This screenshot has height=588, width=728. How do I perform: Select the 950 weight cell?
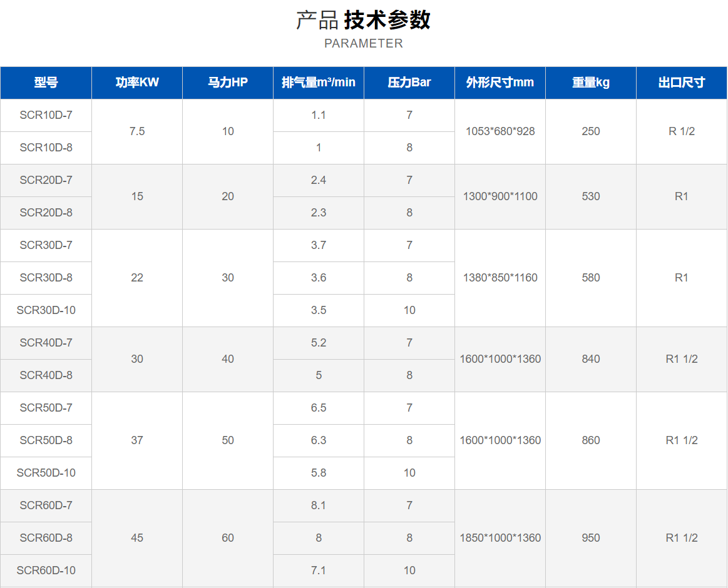click(x=591, y=538)
